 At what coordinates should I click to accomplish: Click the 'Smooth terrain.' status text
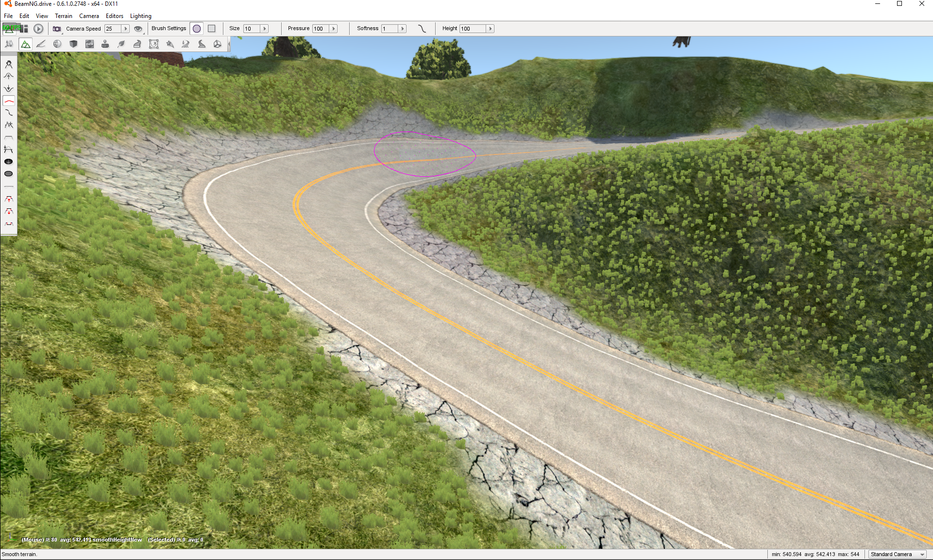click(x=19, y=554)
